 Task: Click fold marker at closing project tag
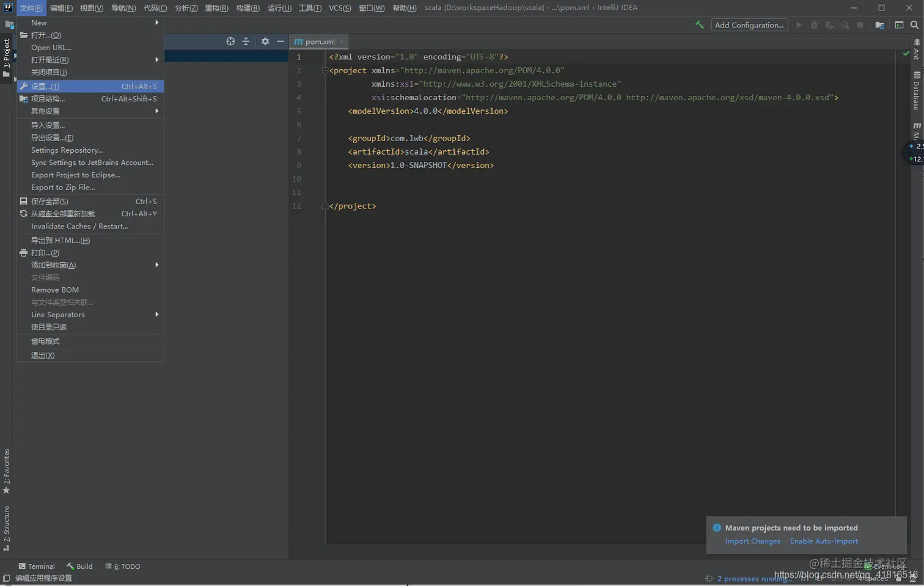[x=325, y=206]
